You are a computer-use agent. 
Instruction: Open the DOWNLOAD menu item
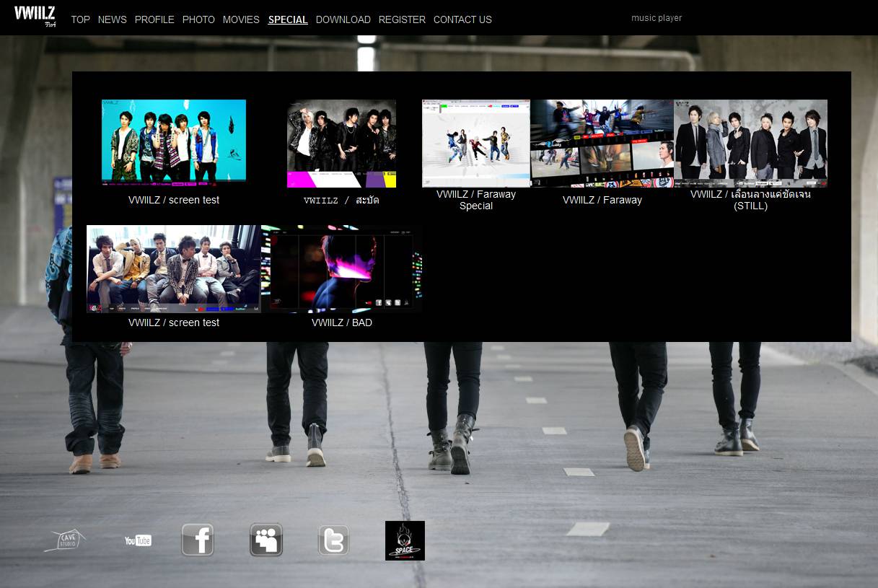(x=343, y=19)
